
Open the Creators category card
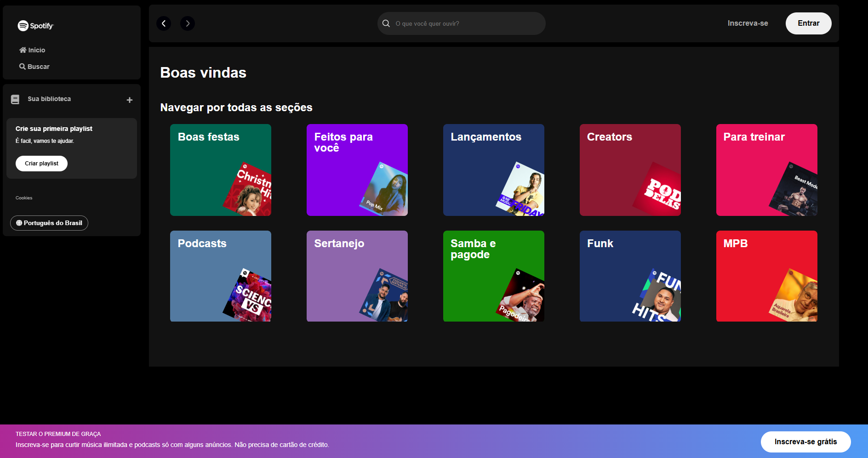(x=630, y=170)
